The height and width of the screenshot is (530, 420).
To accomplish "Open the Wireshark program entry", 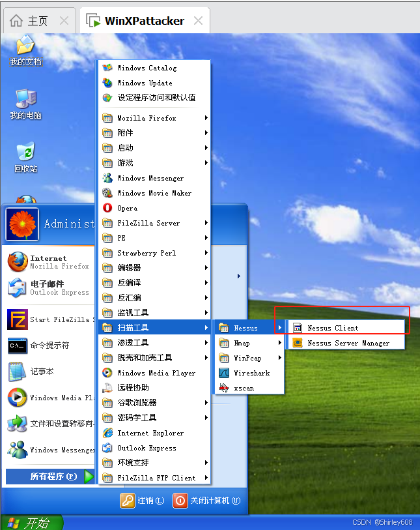I will coord(249,373).
